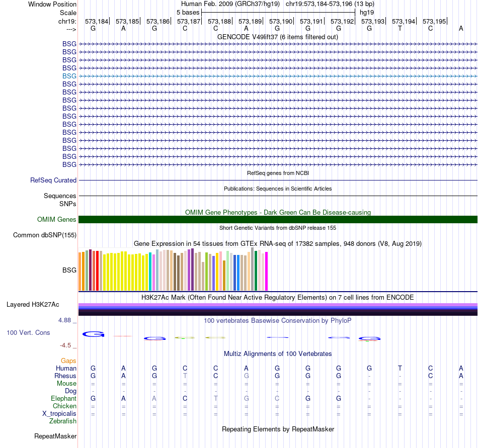
Task: Click 100 vertebrates Basewise Conservation by PhyloP title
Action: tap(278, 320)
